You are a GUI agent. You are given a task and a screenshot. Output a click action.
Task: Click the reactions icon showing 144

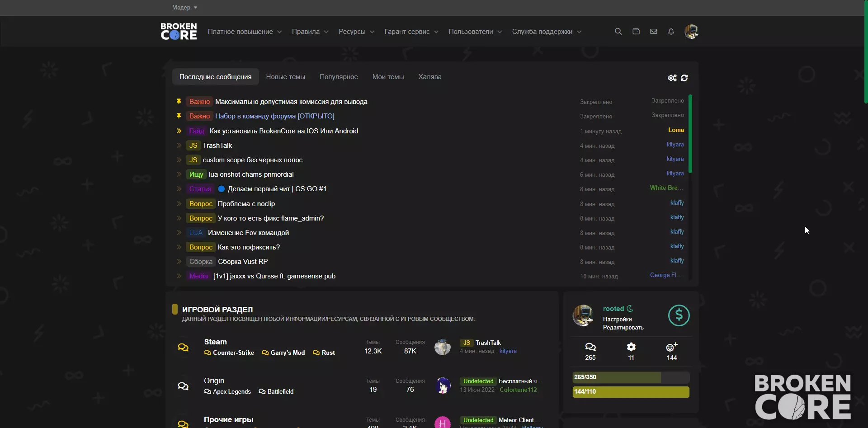pos(672,347)
